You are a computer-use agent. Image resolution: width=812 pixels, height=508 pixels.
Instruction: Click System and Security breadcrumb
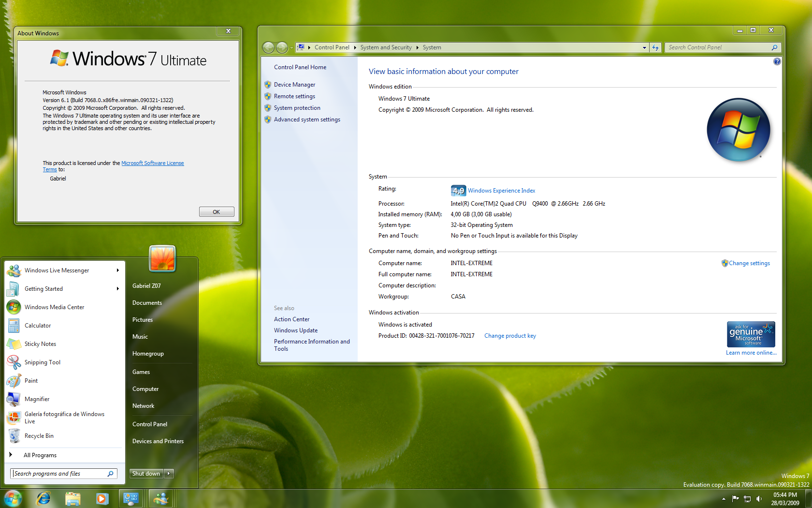click(386, 47)
